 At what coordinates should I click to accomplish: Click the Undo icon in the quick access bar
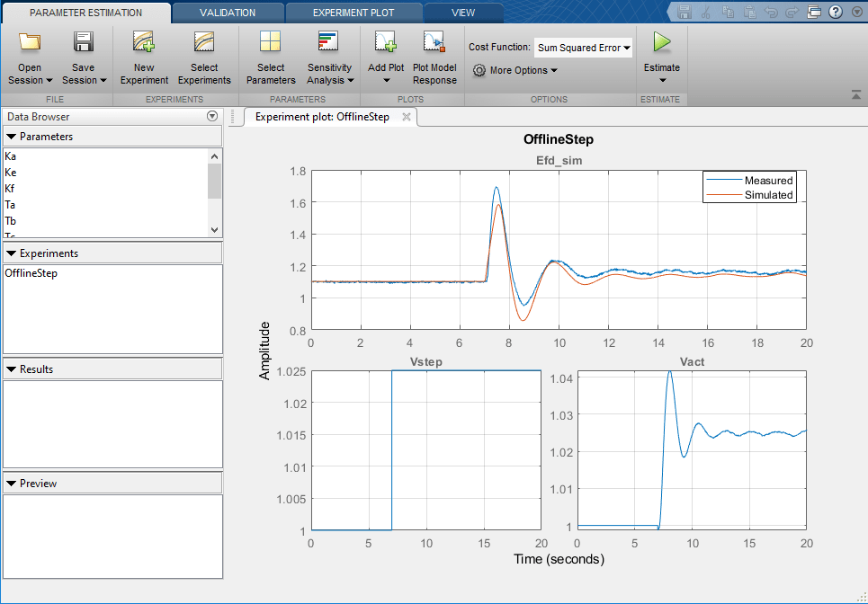769,12
